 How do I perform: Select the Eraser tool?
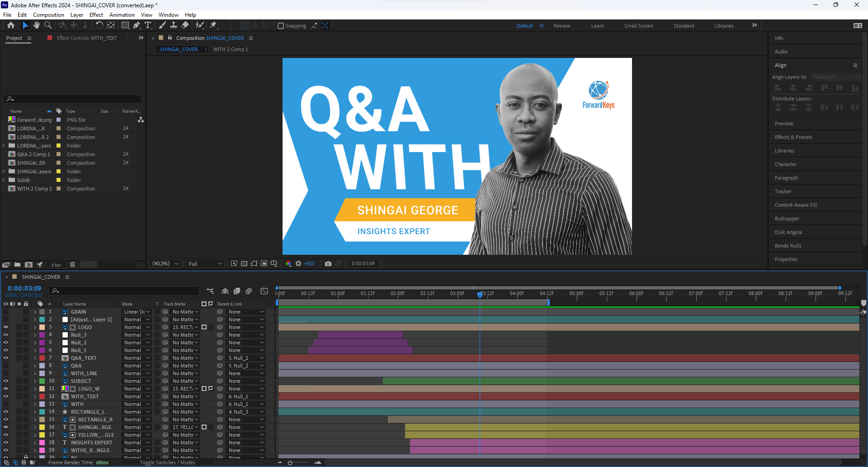coord(185,25)
